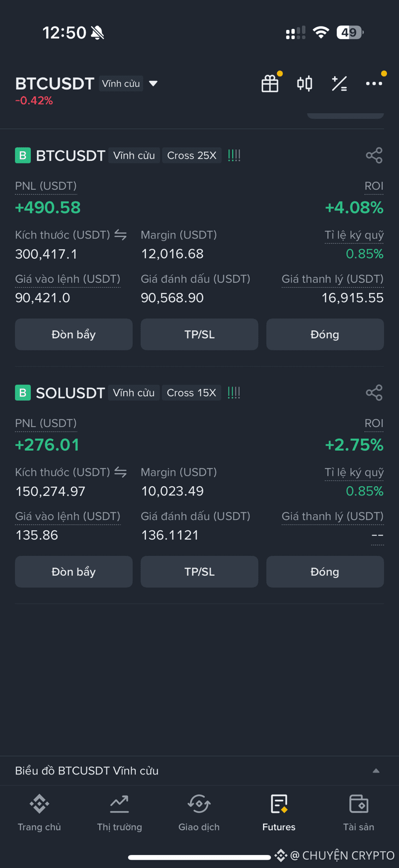Screen dimensions: 399x868
Task: Go to the Trang chủ home tab
Action: pyautogui.click(x=40, y=813)
